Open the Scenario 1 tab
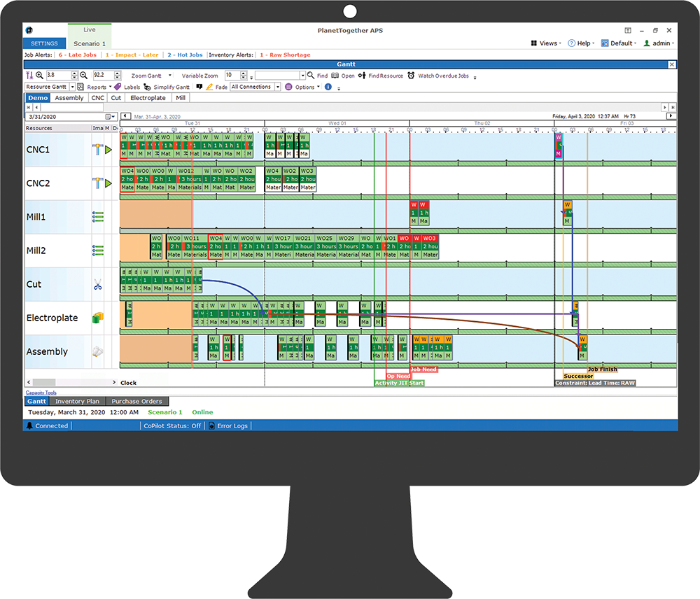The image size is (700, 599). [x=90, y=43]
